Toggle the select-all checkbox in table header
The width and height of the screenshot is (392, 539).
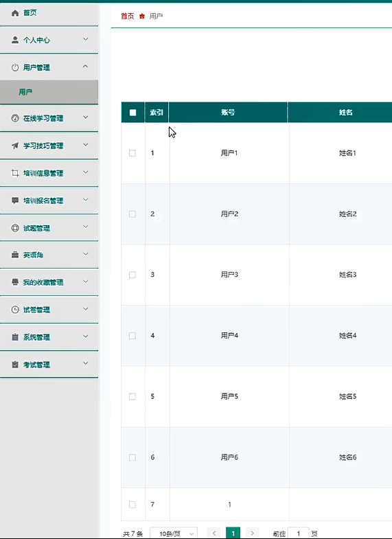click(132, 113)
